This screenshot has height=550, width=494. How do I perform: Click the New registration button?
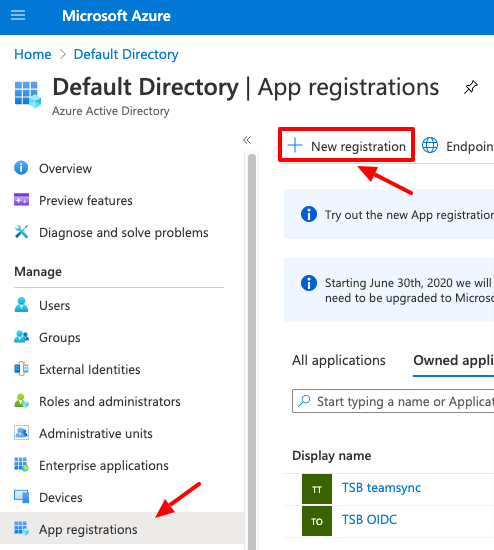(x=346, y=145)
